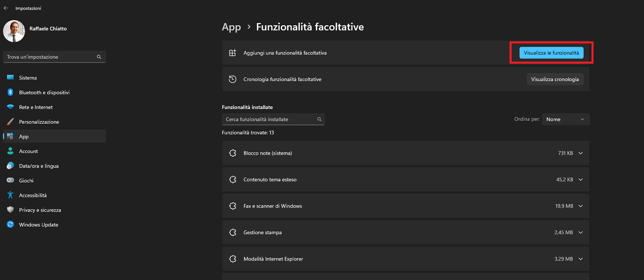Select the Personalizzazione brush icon
644x280 pixels.
[10, 122]
